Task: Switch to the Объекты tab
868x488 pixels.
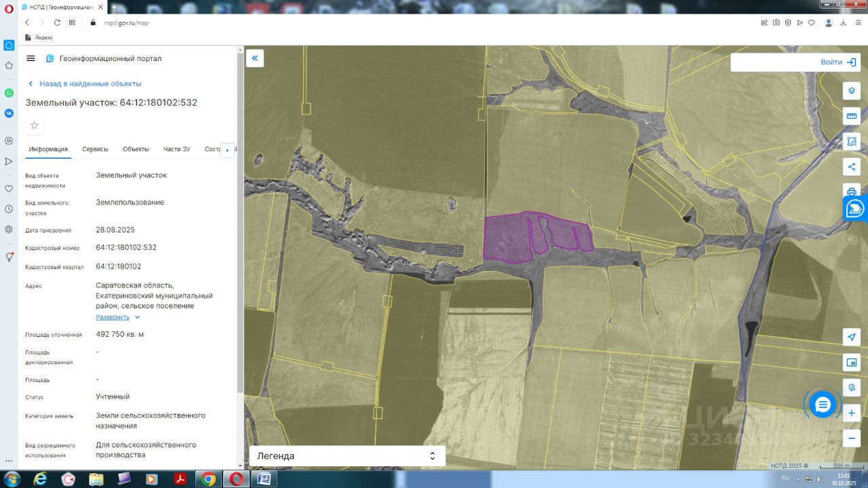Action: [136, 149]
